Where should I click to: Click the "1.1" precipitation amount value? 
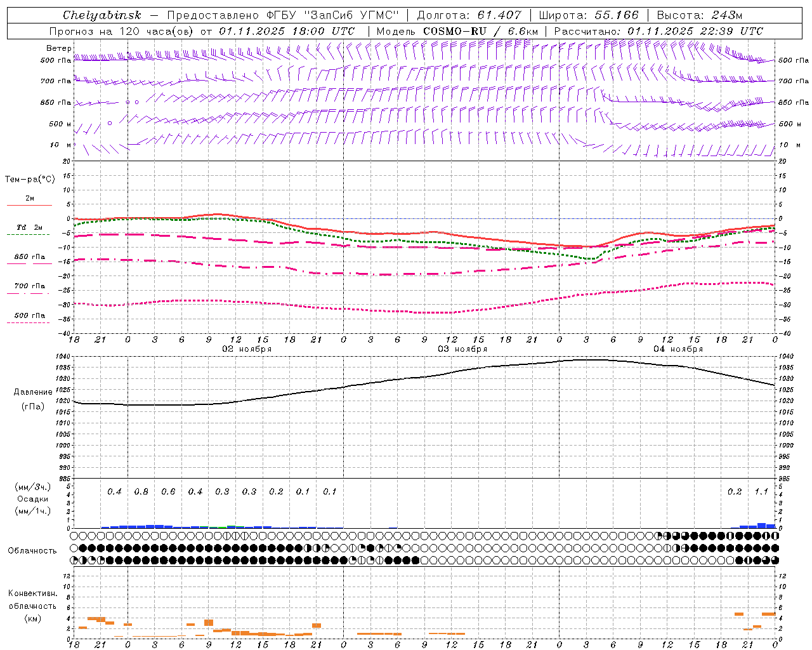point(761,491)
